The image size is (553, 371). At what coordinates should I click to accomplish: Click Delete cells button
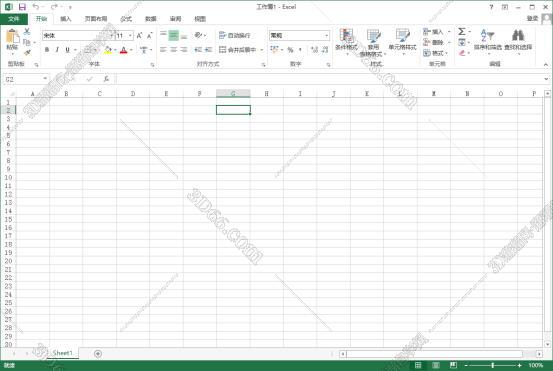(x=436, y=42)
